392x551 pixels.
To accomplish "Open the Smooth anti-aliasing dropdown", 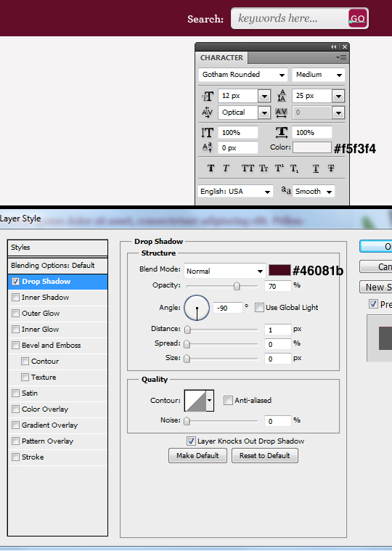I will tap(314, 191).
